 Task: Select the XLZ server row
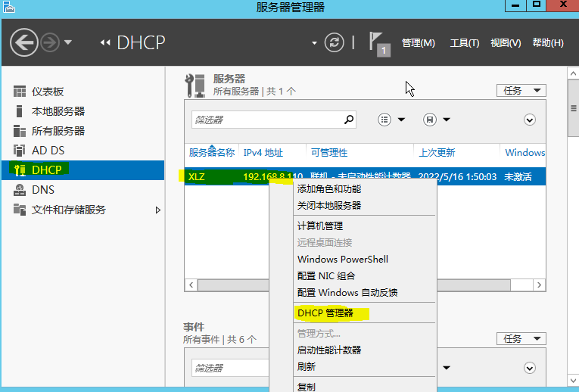tap(365, 176)
